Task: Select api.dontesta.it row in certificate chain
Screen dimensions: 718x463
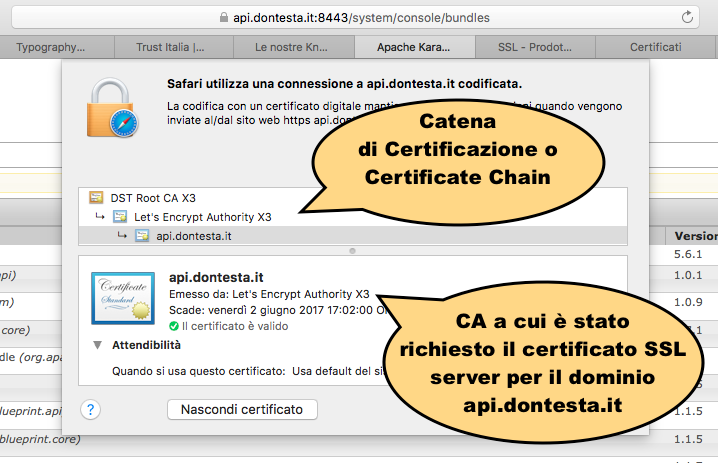Action: [353, 236]
